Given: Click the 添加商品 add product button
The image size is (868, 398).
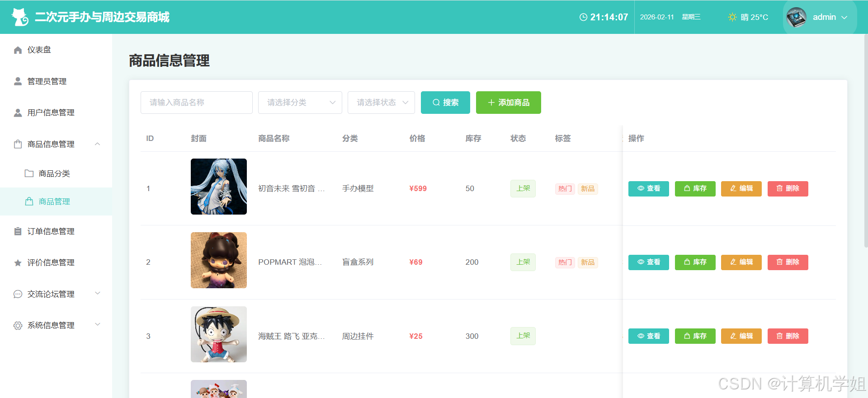Looking at the screenshot, I should pos(509,103).
